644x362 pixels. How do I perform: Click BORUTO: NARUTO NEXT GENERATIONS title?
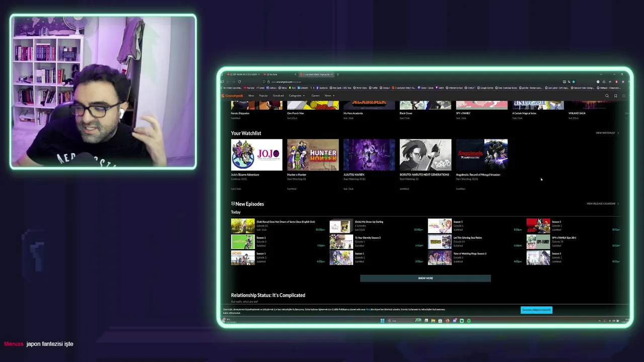pos(425,174)
